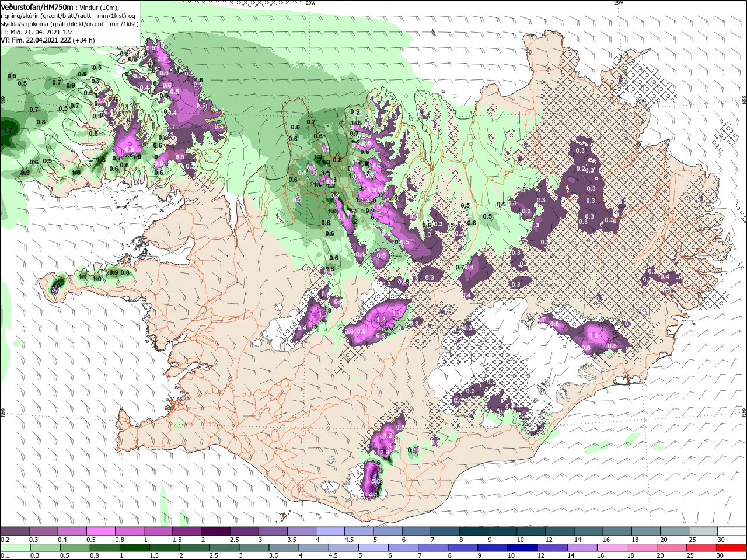Pick the medium green 0.5 rain legend swatch
This screenshot has width=747, height=560.
[75, 548]
